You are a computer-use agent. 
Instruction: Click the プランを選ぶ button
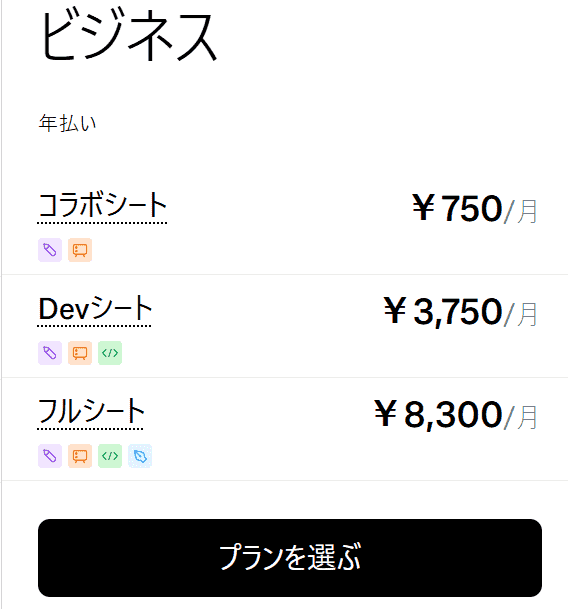pyautogui.click(x=290, y=558)
